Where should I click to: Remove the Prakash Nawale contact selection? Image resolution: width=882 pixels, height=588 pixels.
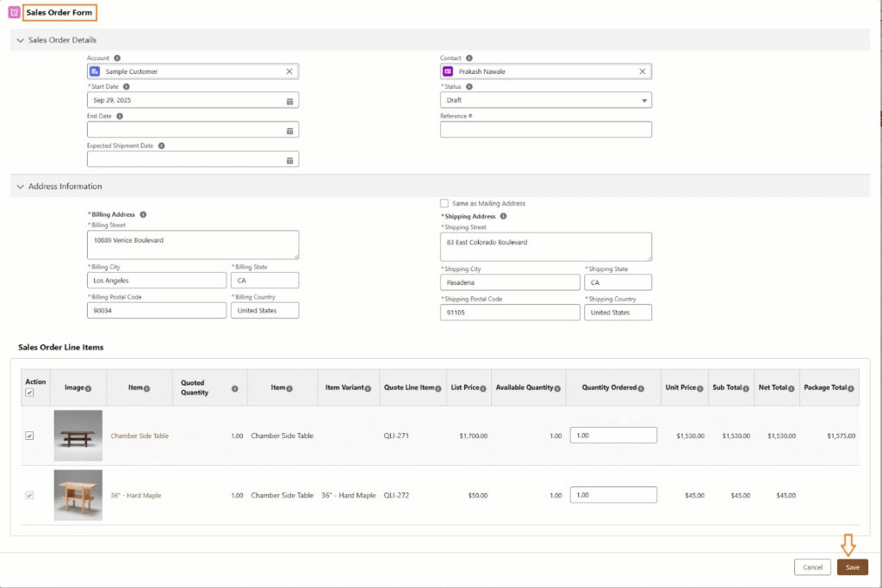pyautogui.click(x=642, y=71)
